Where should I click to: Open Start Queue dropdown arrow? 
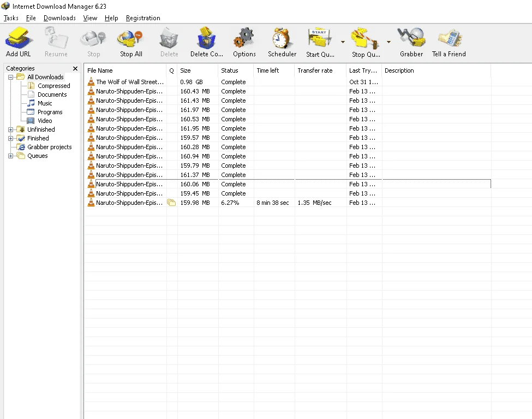(x=343, y=42)
